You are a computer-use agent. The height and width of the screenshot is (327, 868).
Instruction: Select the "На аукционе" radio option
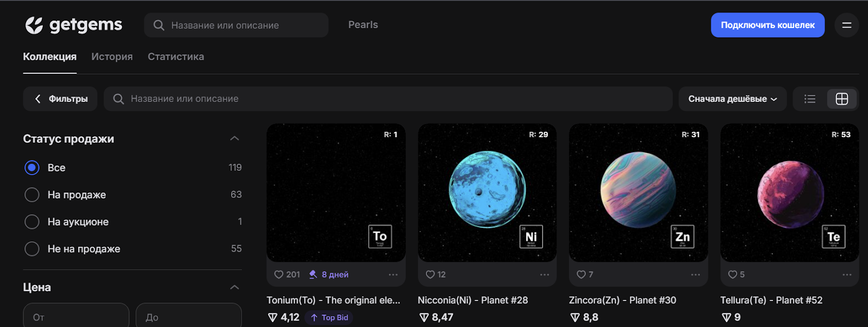pyautogui.click(x=32, y=222)
